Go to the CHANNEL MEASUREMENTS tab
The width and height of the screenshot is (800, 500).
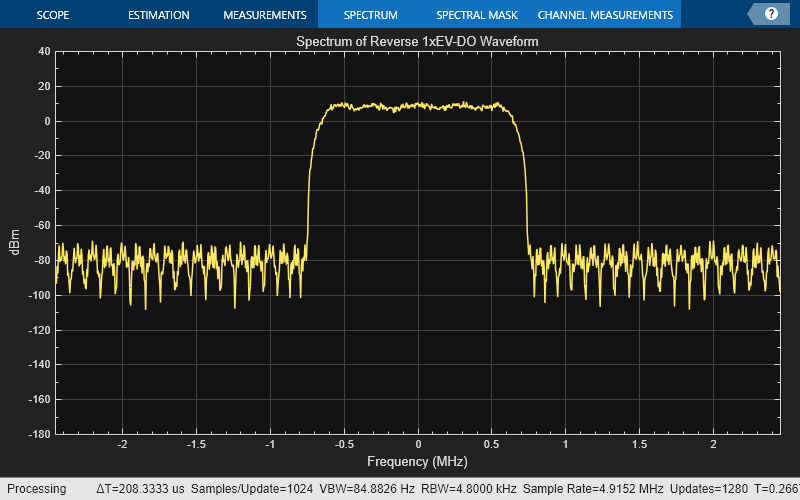[605, 15]
